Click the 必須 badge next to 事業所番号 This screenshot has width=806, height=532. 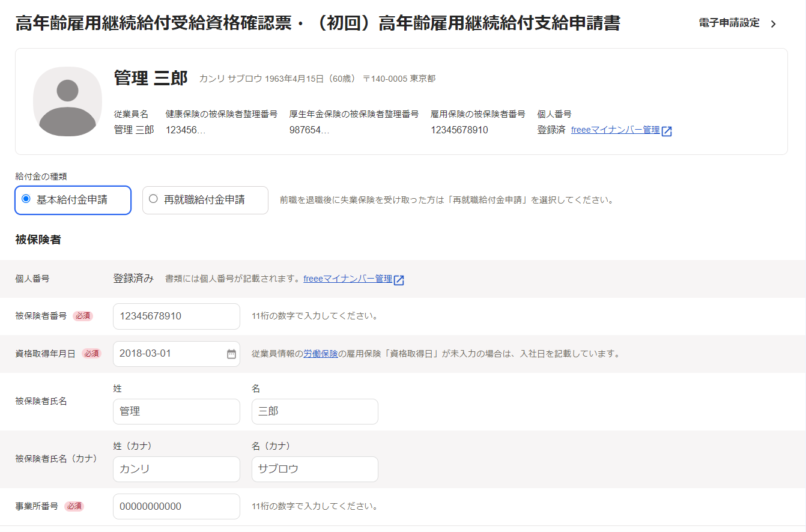pyautogui.click(x=74, y=506)
